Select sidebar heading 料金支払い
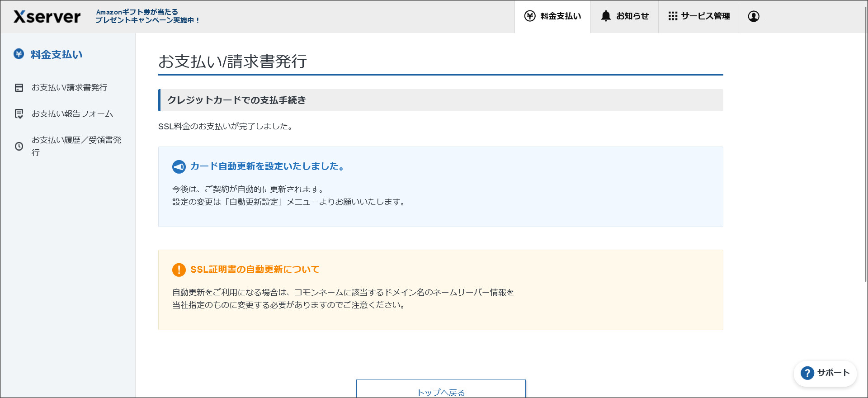The image size is (868, 398). [x=57, y=54]
